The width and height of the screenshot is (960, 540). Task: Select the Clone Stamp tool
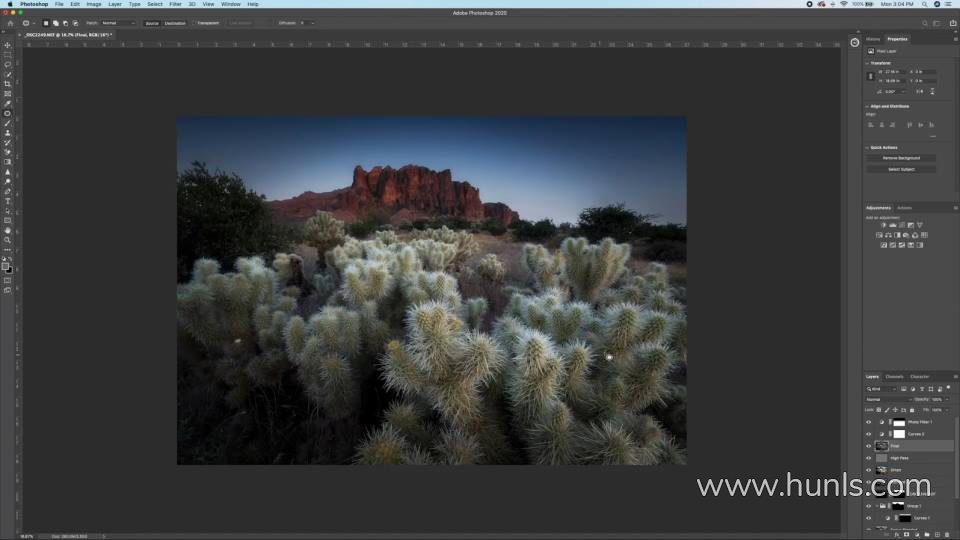[x=7, y=133]
